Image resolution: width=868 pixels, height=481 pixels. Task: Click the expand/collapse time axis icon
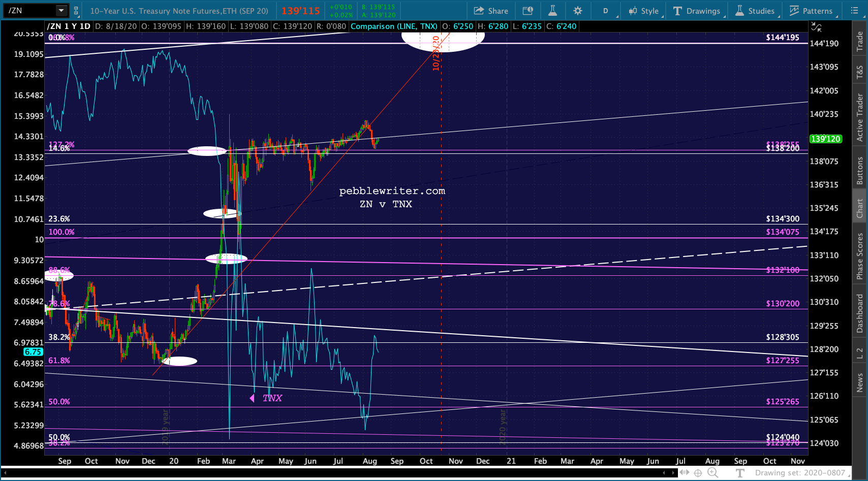(685, 473)
